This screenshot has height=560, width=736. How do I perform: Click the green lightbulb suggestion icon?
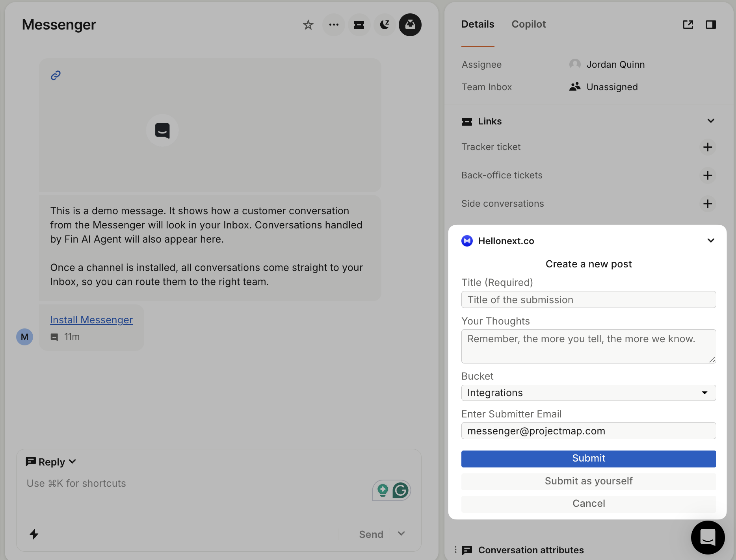(x=383, y=490)
